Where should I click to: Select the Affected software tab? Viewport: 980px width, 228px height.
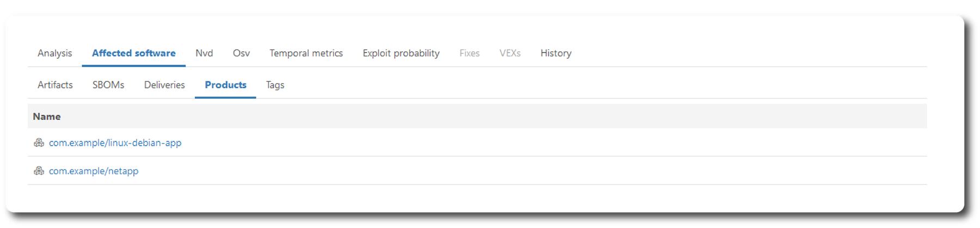(133, 53)
